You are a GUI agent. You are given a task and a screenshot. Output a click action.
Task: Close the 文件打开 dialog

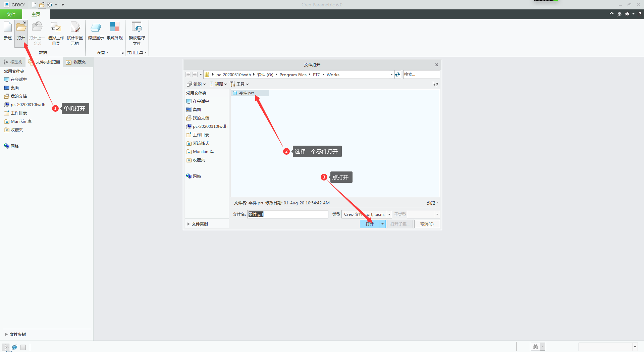click(x=436, y=65)
